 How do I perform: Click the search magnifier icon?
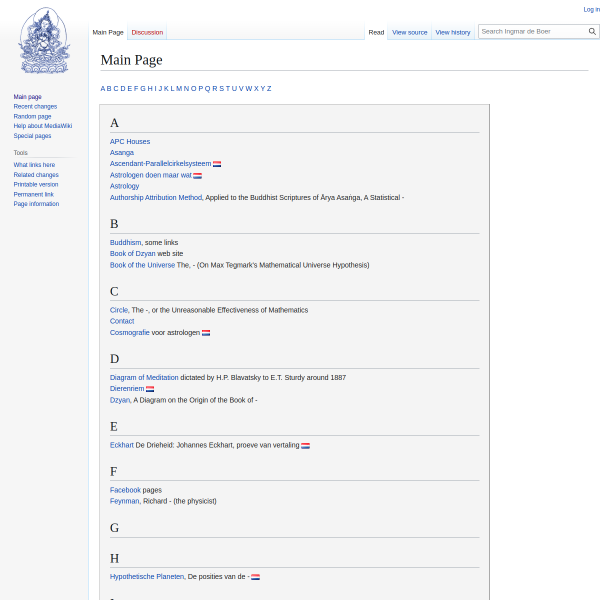(592, 31)
